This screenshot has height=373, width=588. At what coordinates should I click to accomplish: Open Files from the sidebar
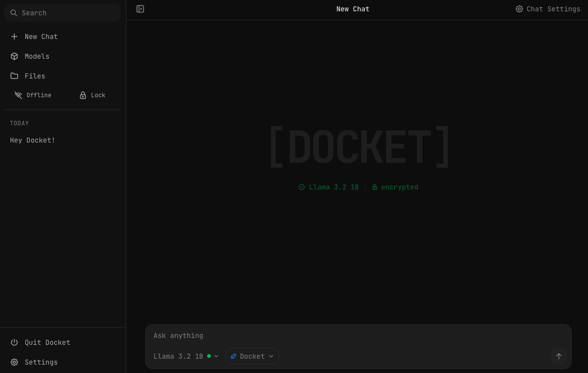tap(35, 76)
